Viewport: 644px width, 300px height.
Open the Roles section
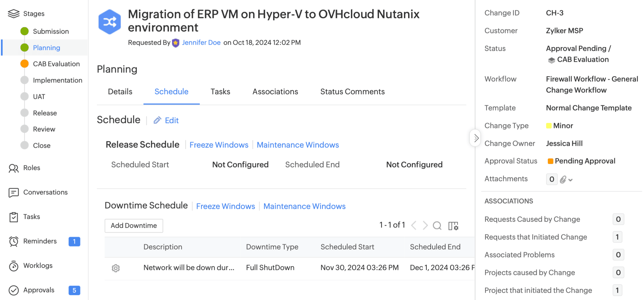pyautogui.click(x=32, y=168)
